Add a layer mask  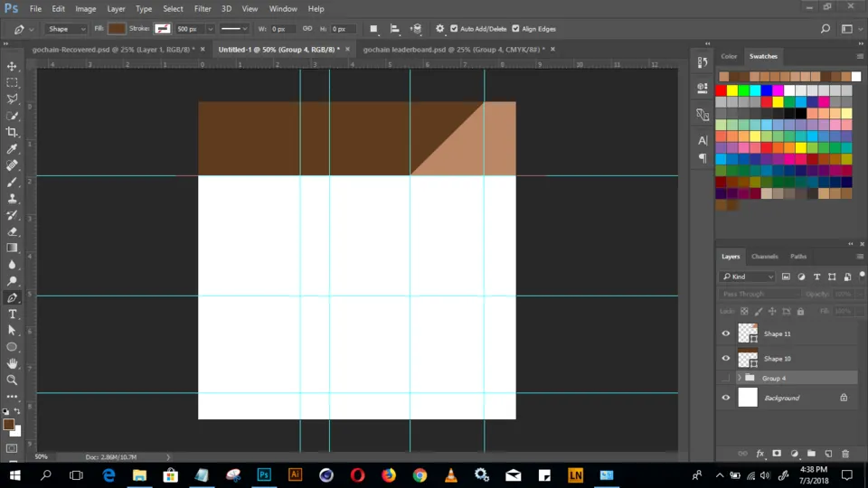777,454
